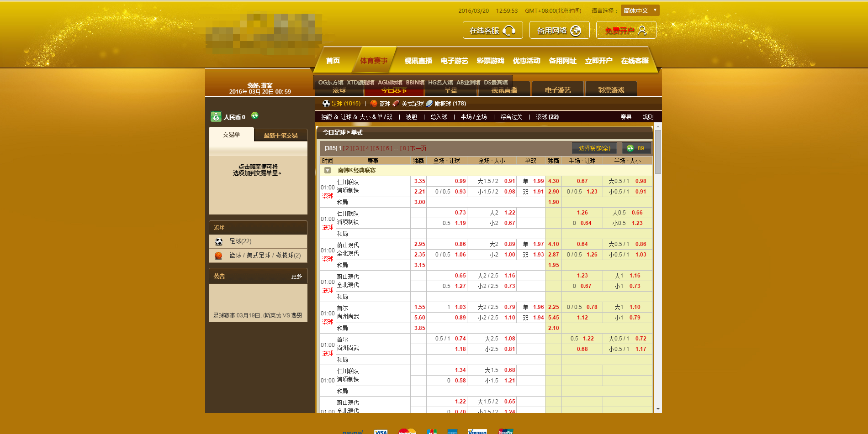Switch to the 最新十笔交易 tab
This screenshot has height=434, width=868.
pyautogui.click(x=281, y=136)
